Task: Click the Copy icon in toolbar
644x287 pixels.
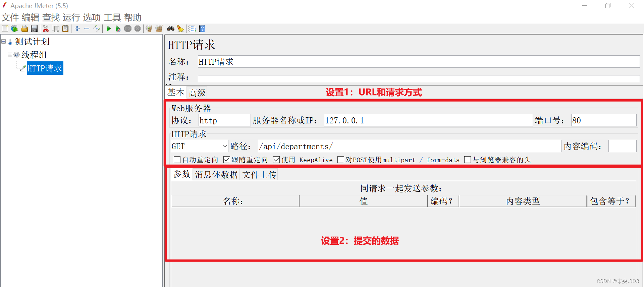Action: click(x=56, y=28)
